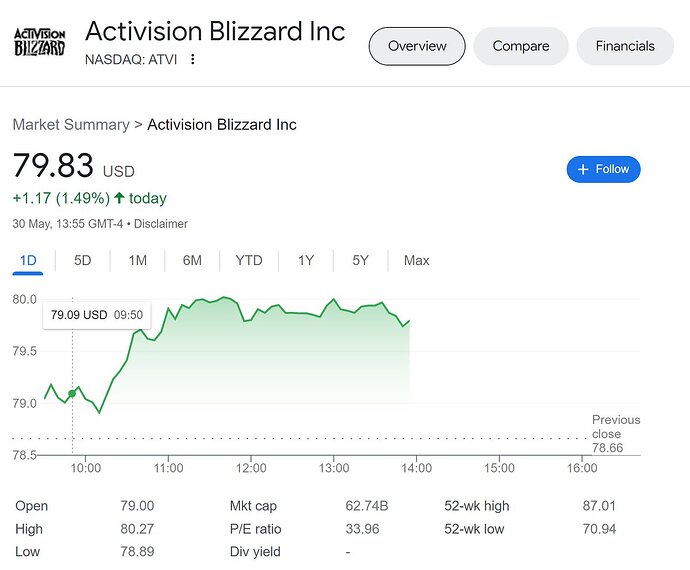
Task: Go to Market Summary breadcrumb
Action: (x=71, y=125)
